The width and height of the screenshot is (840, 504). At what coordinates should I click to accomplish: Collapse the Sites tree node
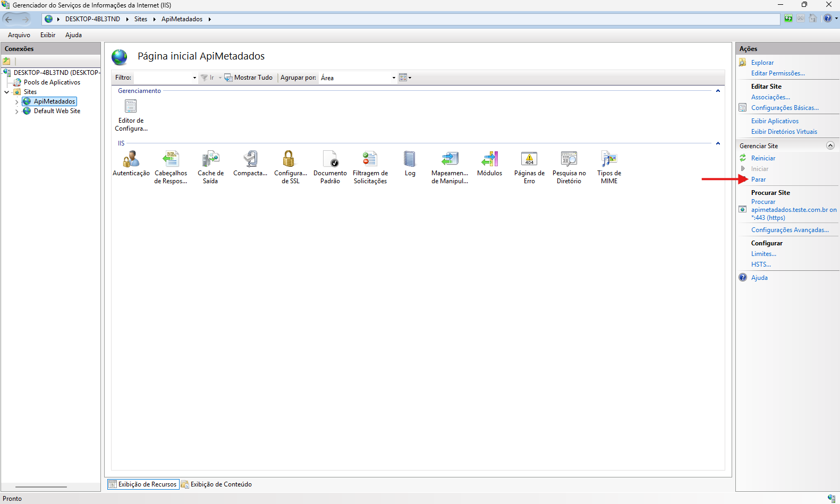pyautogui.click(x=6, y=92)
